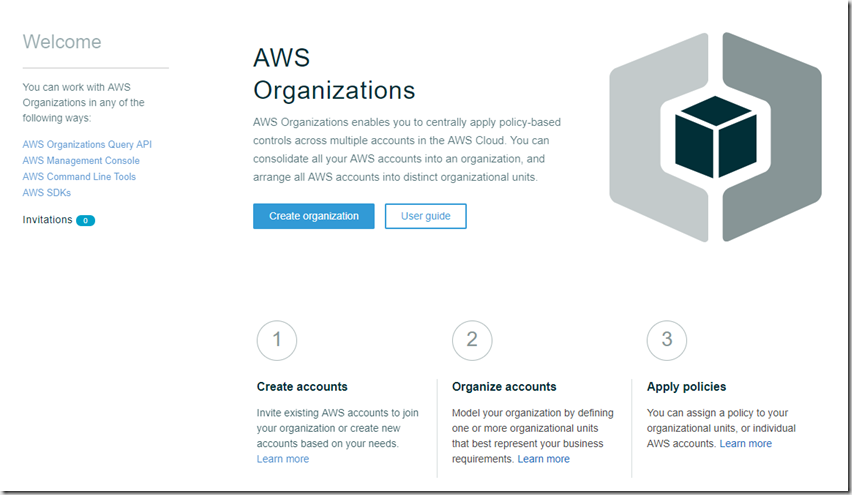Click the paragraph starting 'AWS Organizations enables you'

(407, 150)
